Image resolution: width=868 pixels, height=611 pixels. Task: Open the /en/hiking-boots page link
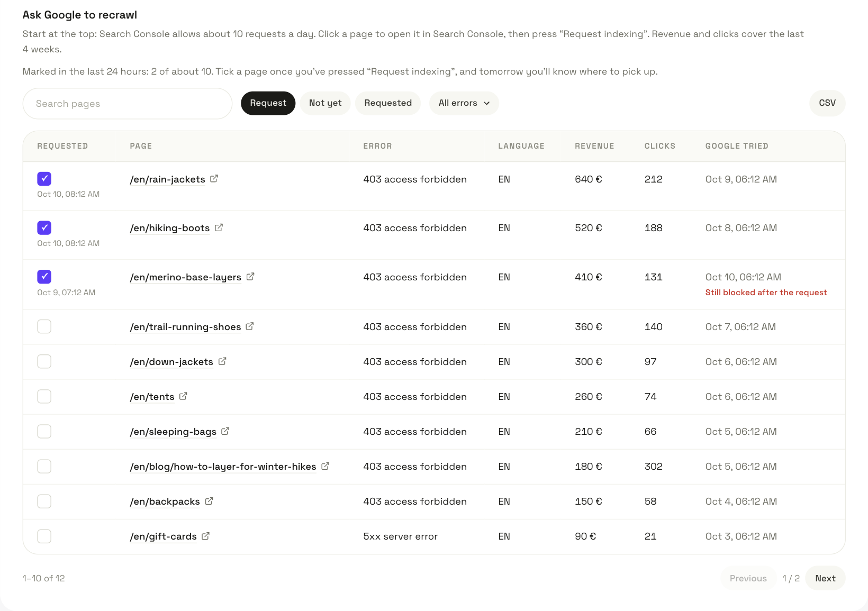tap(170, 228)
